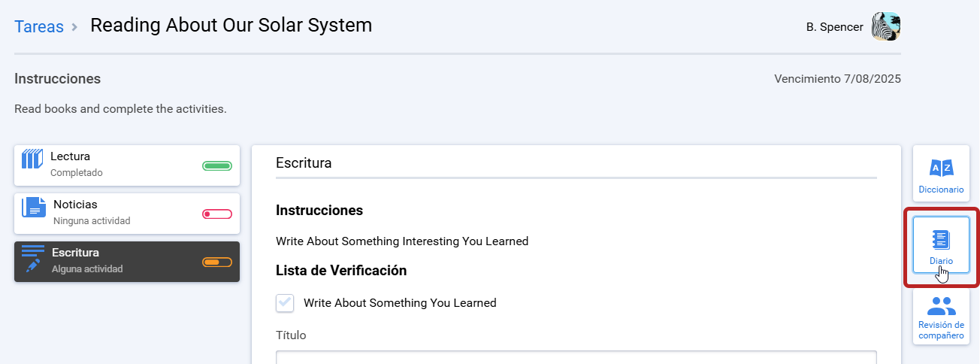Go back to Tareas link
The image size is (980, 364).
pos(39,27)
